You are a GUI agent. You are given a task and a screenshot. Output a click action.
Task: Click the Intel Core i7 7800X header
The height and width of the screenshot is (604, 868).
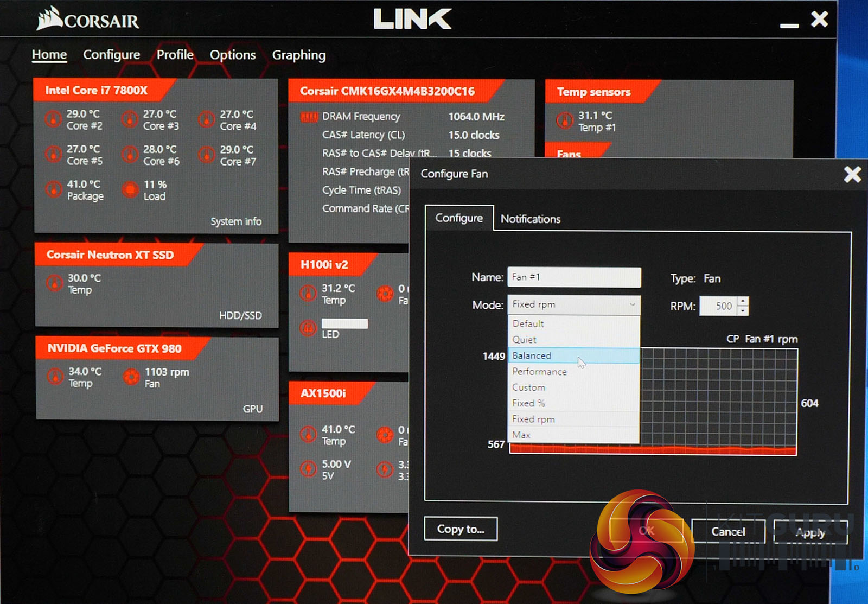point(97,90)
